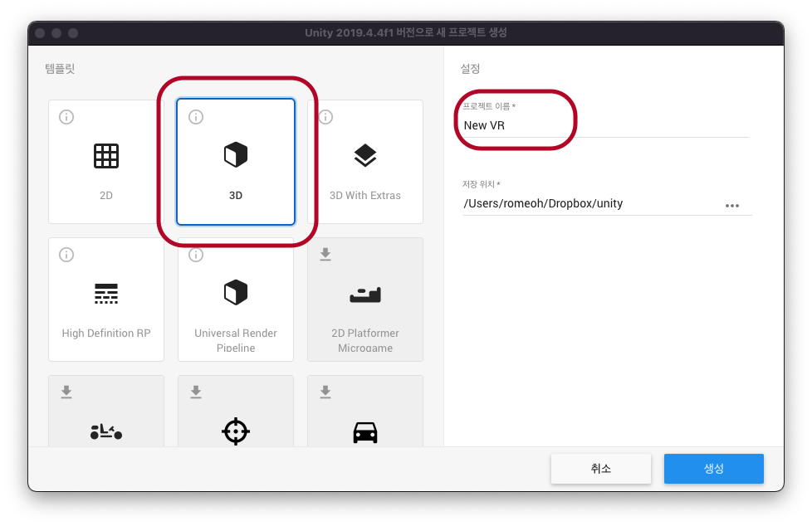Pick the Universal Render Pipeline template
Screen dimensions: 812x526
click(236, 300)
